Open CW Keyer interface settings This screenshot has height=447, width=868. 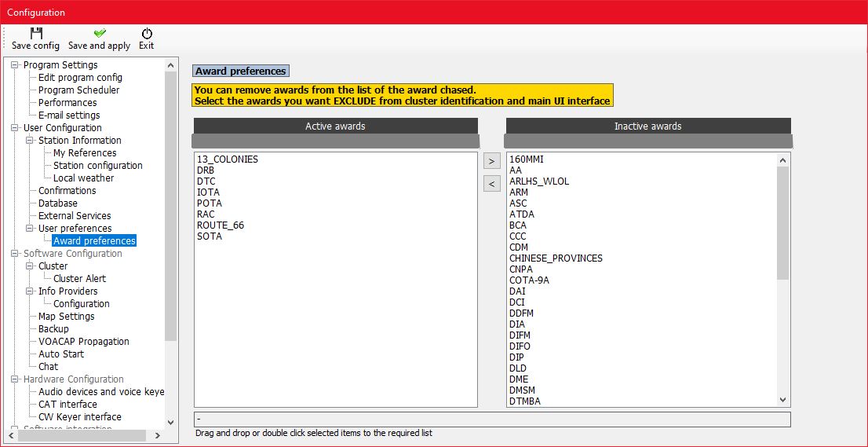(x=80, y=416)
